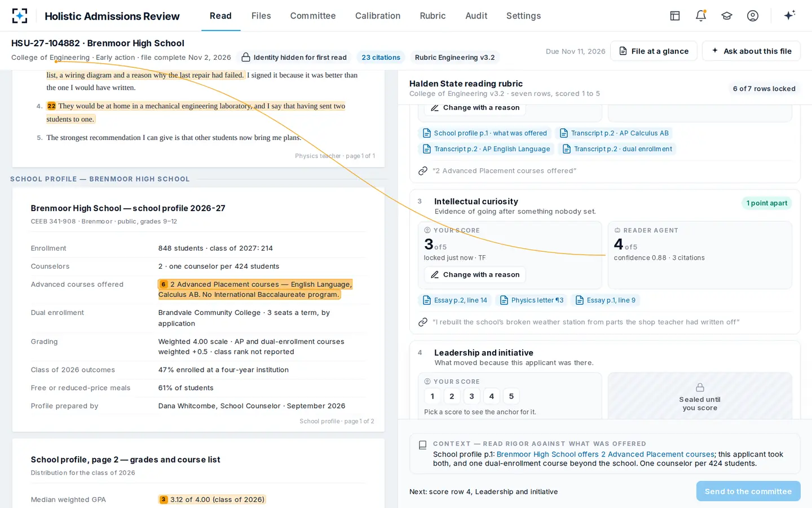Select score 3 for Leadership and initiative
The width and height of the screenshot is (812, 508).
(472, 396)
